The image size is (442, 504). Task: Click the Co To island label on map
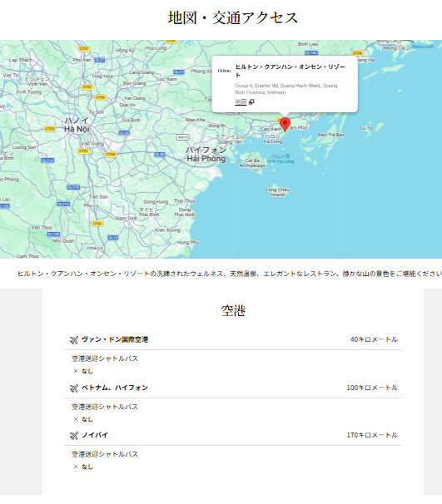[366, 128]
